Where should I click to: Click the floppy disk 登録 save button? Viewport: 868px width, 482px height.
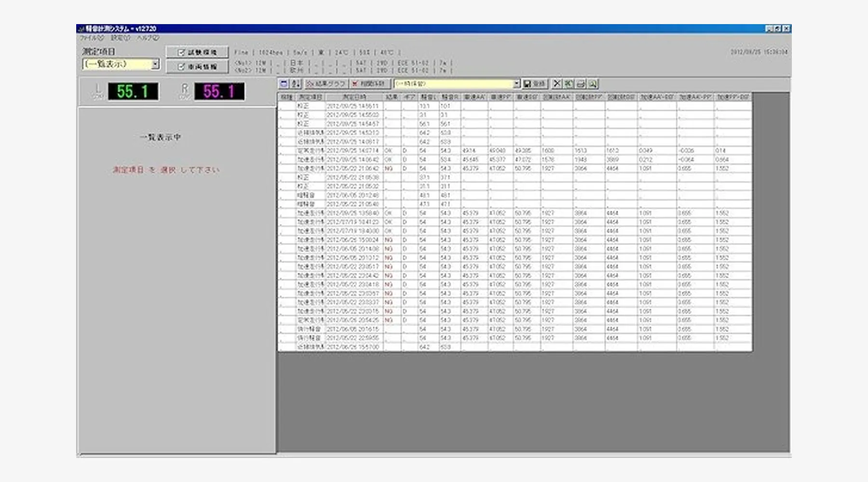coord(534,84)
